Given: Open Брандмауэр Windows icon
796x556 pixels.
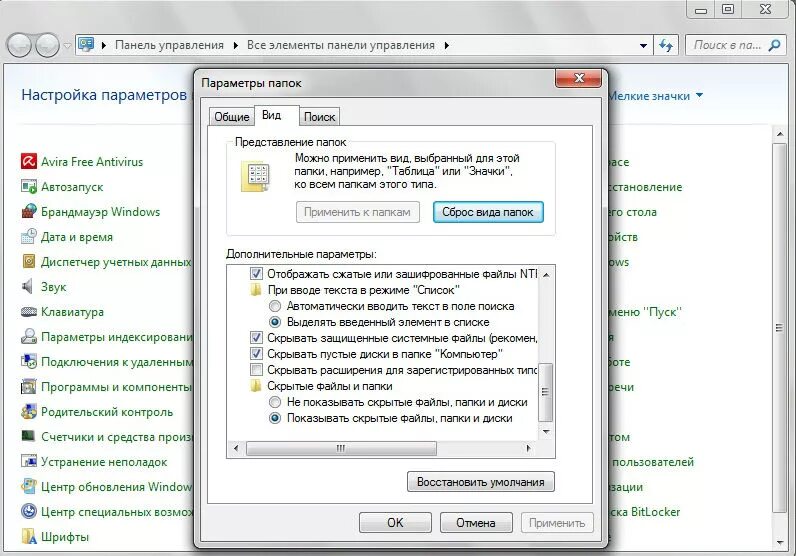Looking at the screenshot, I should [x=28, y=211].
